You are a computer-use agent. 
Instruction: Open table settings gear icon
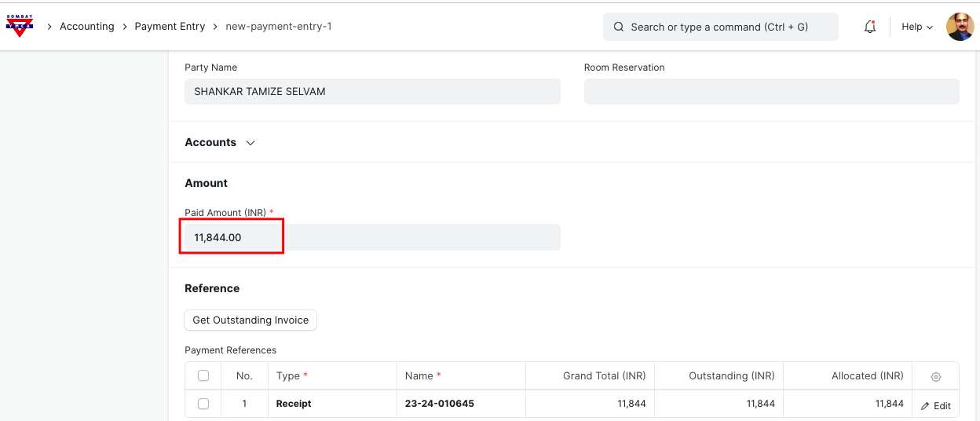(x=935, y=377)
